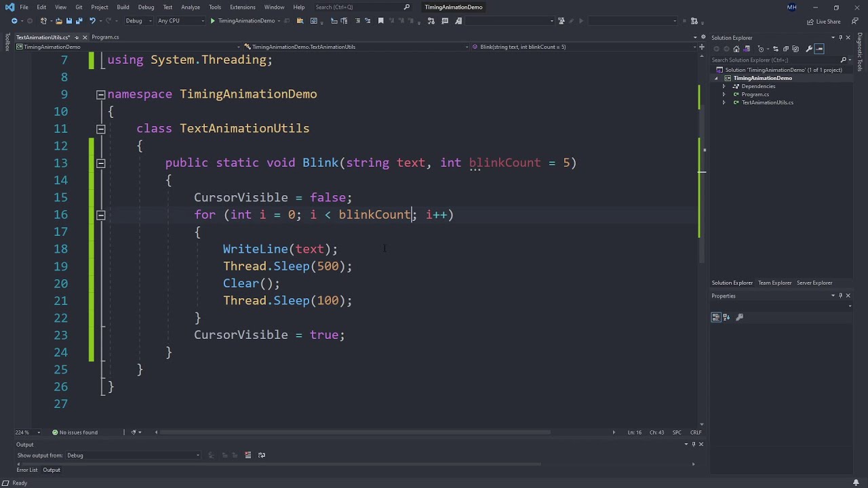Open the Show output from dropdown
This screenshot has height=488, width=868.
pos(133,455)
